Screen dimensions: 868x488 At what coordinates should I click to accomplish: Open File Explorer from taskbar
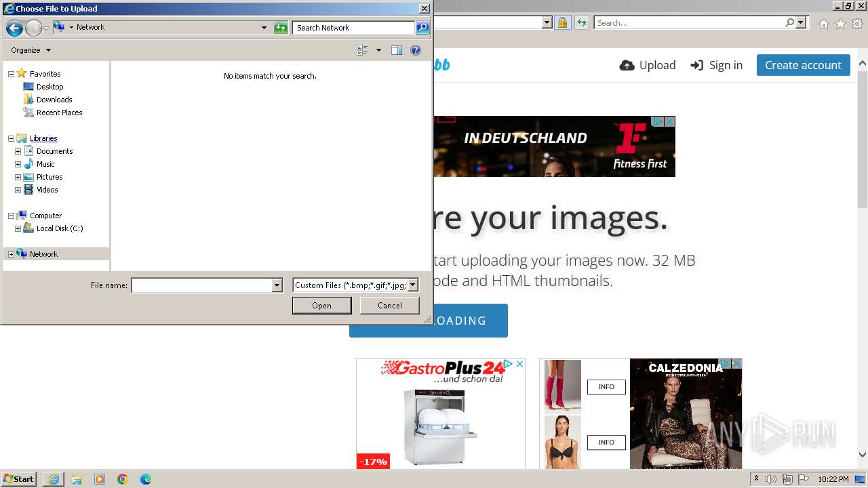click(x=77, y=479)
